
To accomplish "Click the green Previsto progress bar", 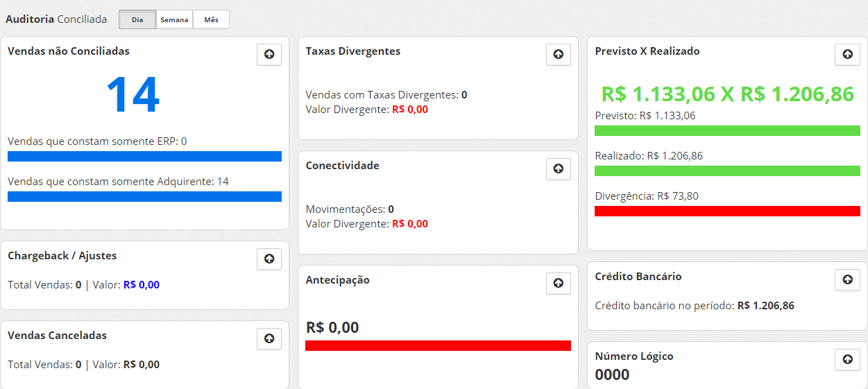I will click(727, 130).
